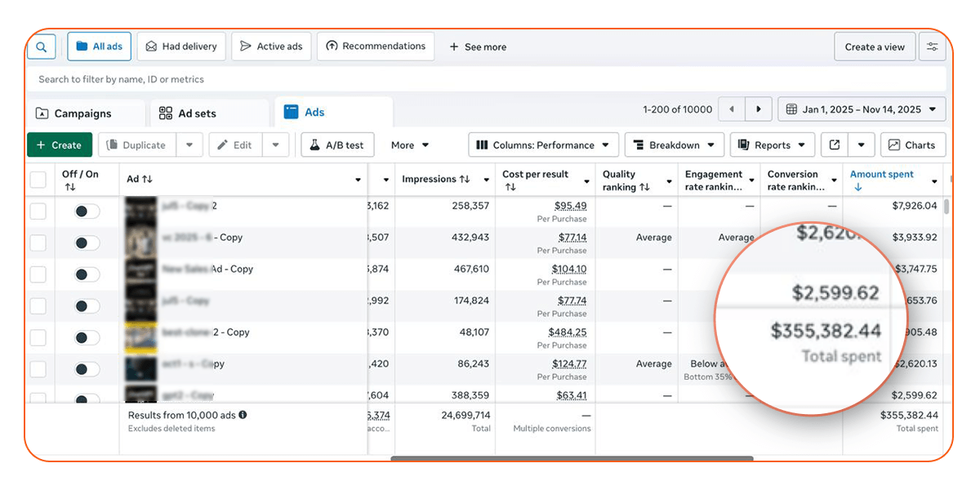Select the checkbox for the 'best clone 2 - Copy' ad
Screen dimensions: 980x490
pyautogui.click(x=38, y=337)
